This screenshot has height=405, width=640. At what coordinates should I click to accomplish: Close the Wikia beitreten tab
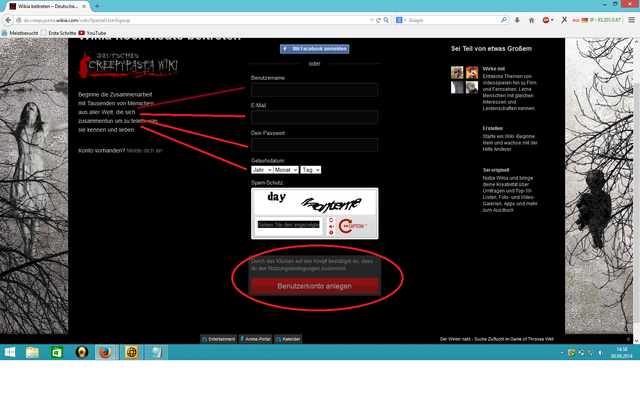tap(84, 7)
